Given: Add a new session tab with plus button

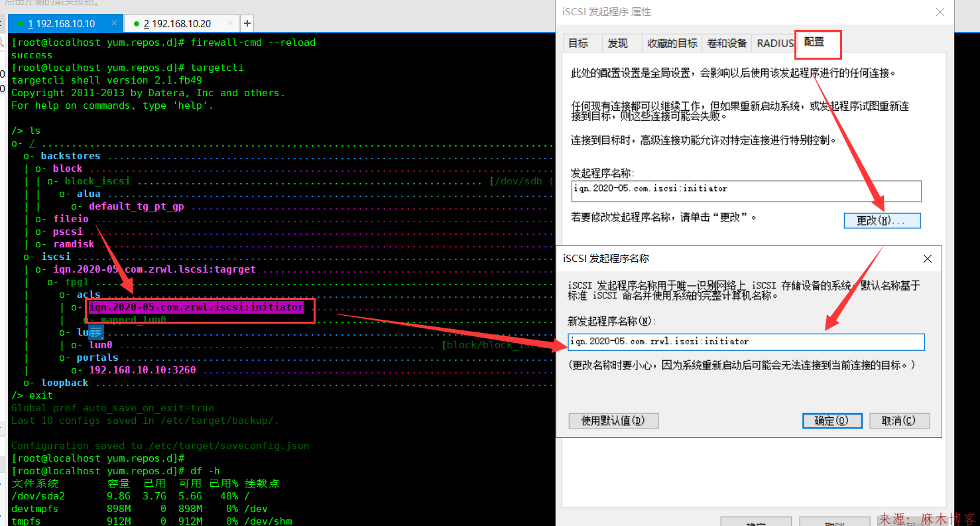Looking at the screenshot, I should pyautogui.click(x=247, y=24).
